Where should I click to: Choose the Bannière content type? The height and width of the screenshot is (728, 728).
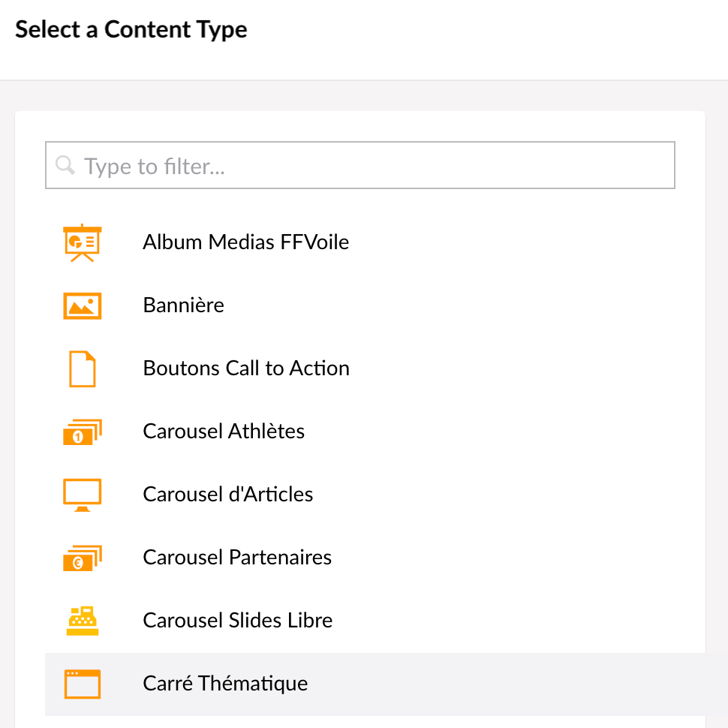pyautogui.click(x=183, y=305)
